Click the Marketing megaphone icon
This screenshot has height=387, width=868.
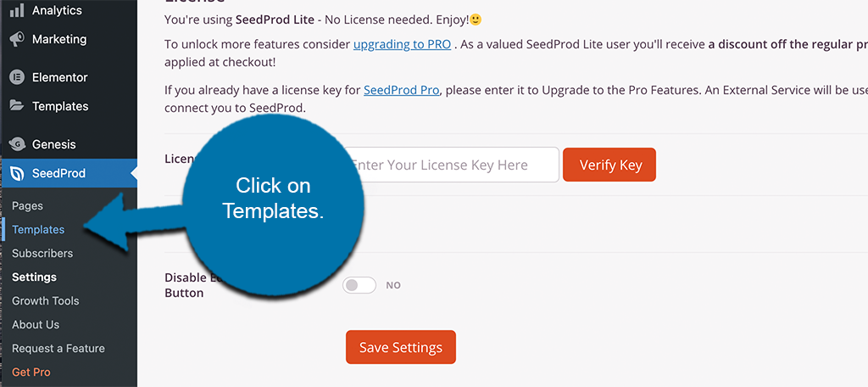coord(17,39)
